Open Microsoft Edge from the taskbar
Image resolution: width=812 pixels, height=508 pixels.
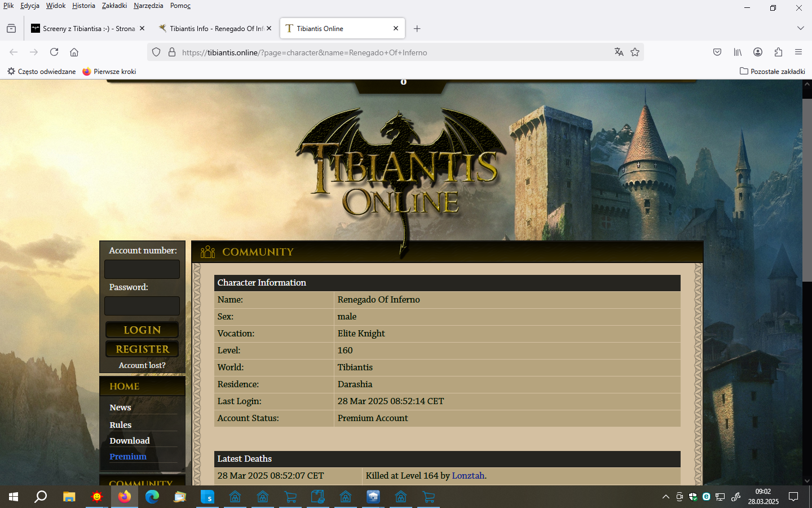[x=152, y=497]
